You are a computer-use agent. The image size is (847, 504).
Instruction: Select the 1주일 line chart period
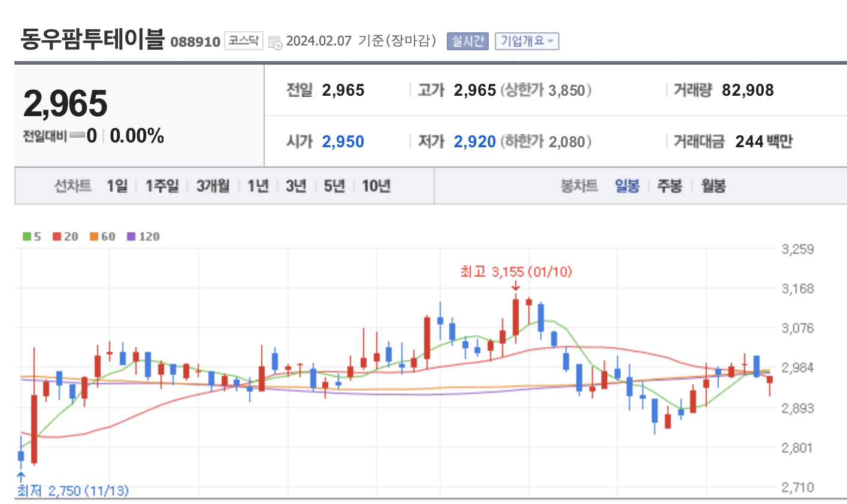click(162, 186)
